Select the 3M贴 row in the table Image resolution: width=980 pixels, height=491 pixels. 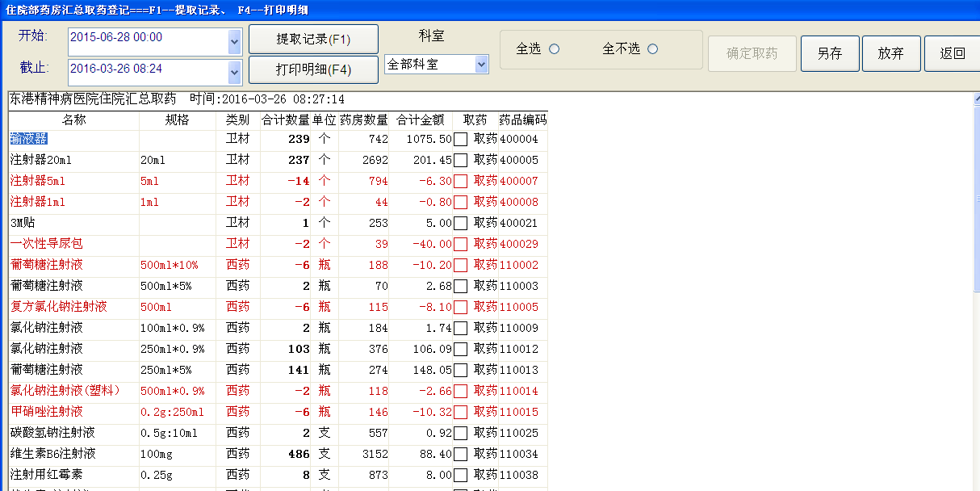(73, 222)
